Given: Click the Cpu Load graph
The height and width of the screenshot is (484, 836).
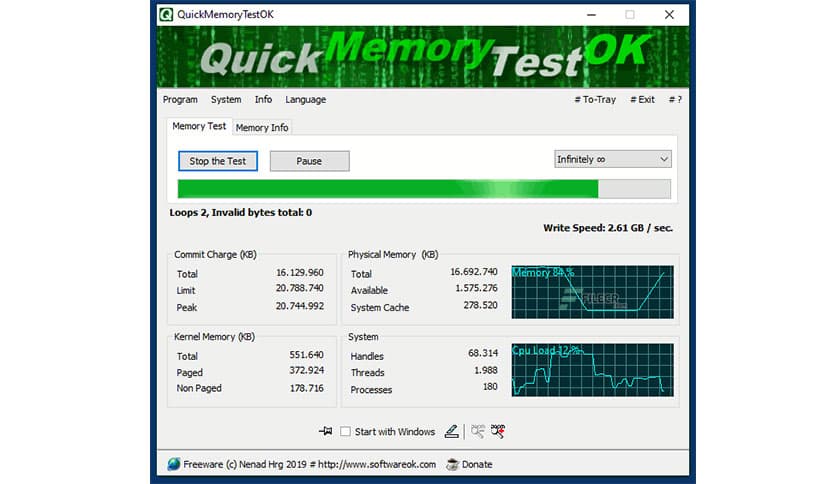Looking at the screenshot, I should click(592, 370).
